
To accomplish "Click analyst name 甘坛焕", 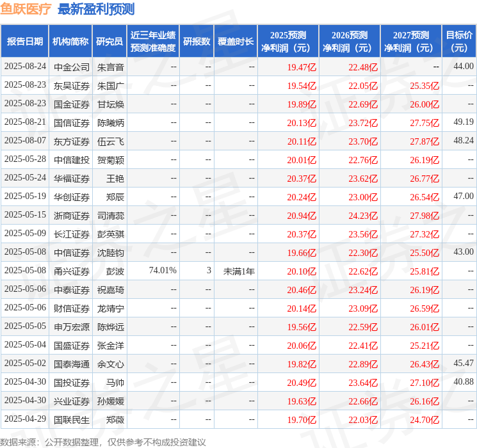I will click(x=111, y=104).
